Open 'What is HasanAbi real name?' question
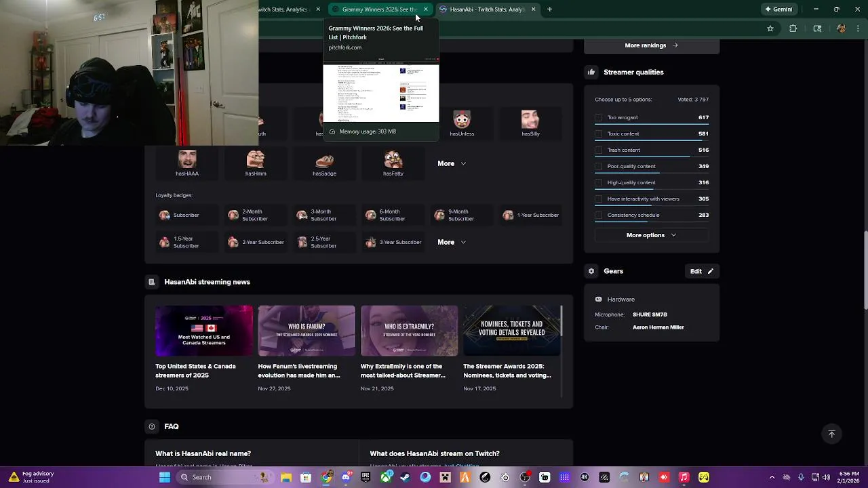The image size is (868, 488). (203, 453)
